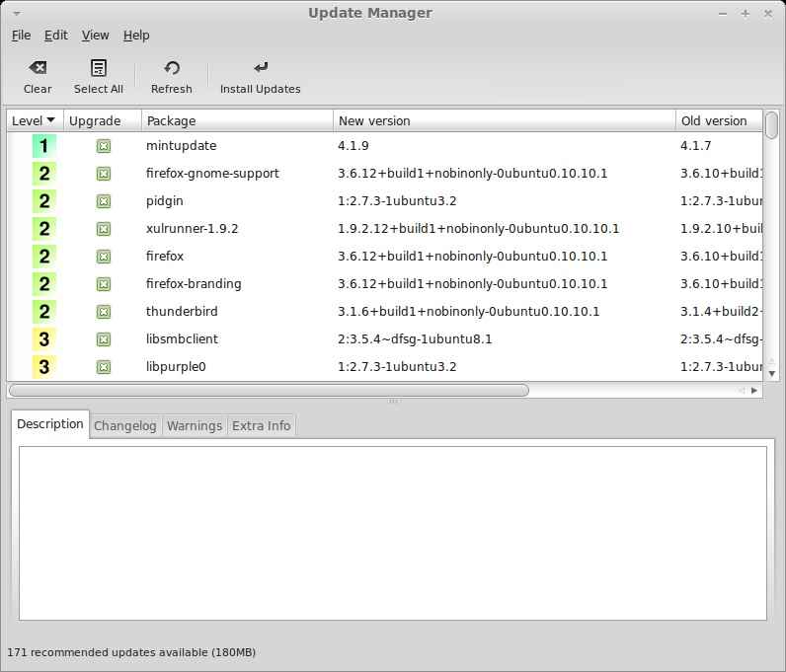Select the thunderbird package name
This screenshot has height=672, width=786.
coord(182,311)
